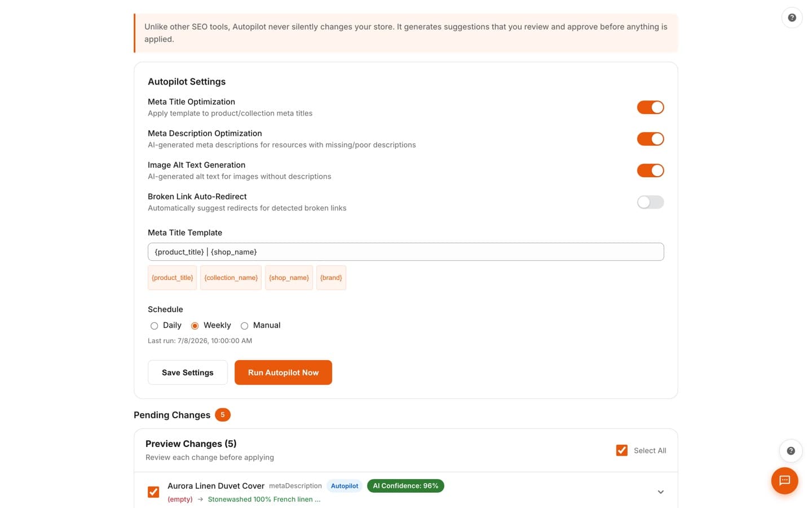Click the metaDescription field label
812x508 pixels.
pos(295,486)
